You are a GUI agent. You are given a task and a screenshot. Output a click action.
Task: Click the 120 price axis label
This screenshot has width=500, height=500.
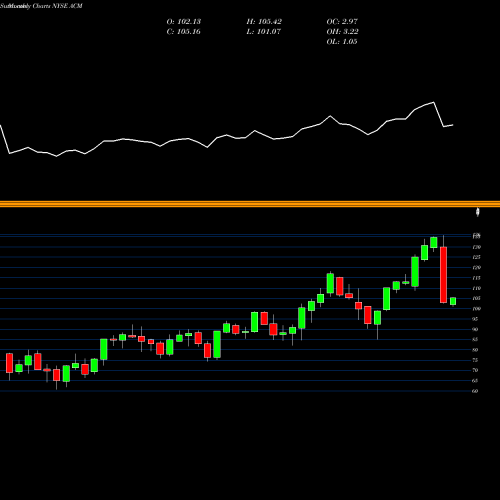(476, 267)
